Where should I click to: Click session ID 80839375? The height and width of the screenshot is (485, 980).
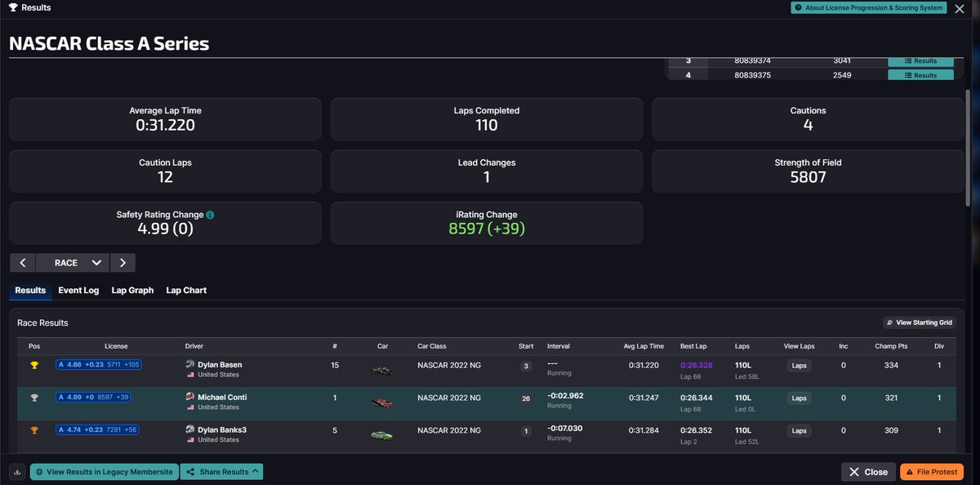pos(753,75)
